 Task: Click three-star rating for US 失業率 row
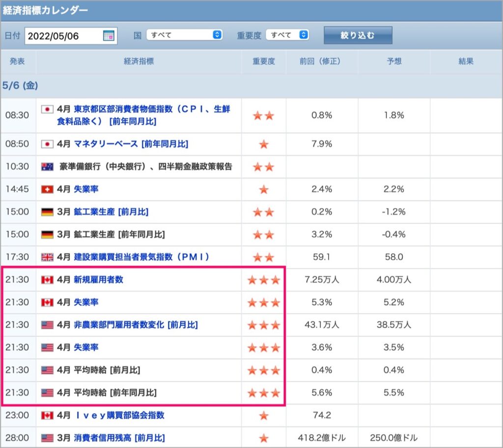[264, 348]
